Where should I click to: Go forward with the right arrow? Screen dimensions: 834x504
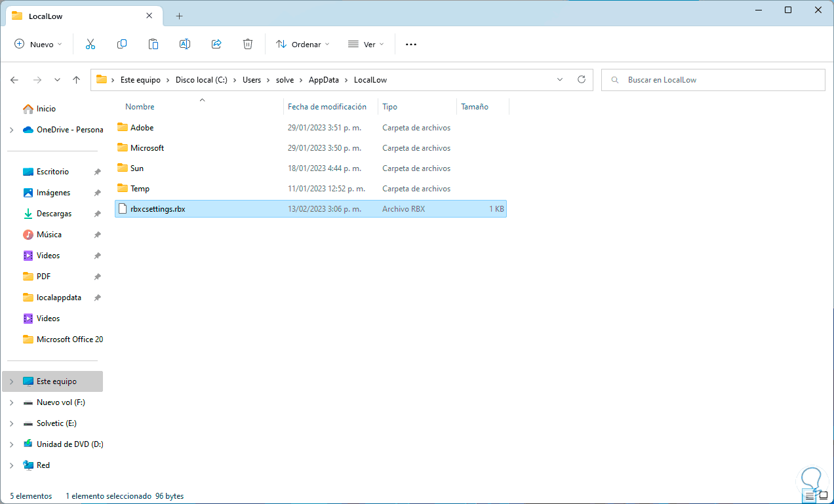pos(37,80)
